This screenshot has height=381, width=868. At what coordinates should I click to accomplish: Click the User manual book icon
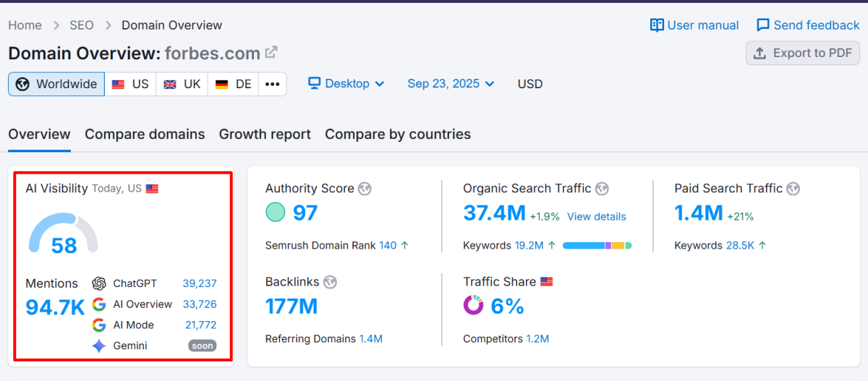point(657,25)
